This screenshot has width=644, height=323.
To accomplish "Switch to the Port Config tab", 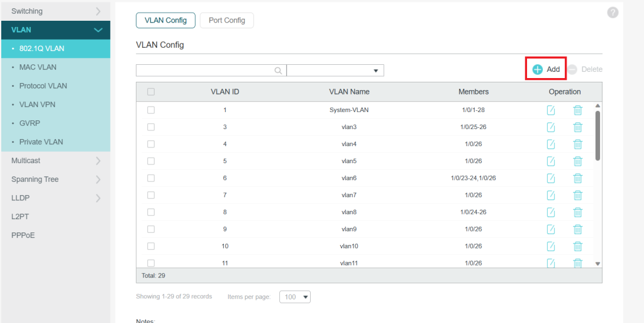I will (226, 20).
